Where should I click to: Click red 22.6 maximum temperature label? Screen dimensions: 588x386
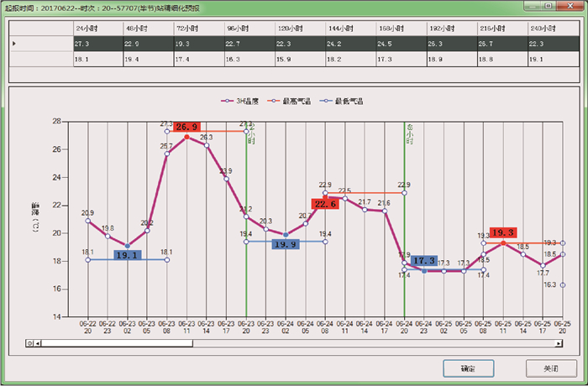click(324, 204)
